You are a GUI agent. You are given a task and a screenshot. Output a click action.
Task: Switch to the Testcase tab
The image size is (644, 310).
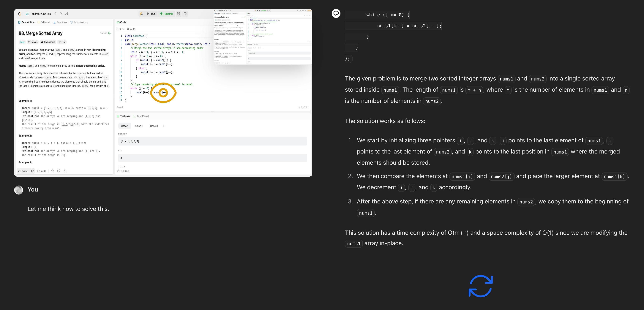(124, 116)
